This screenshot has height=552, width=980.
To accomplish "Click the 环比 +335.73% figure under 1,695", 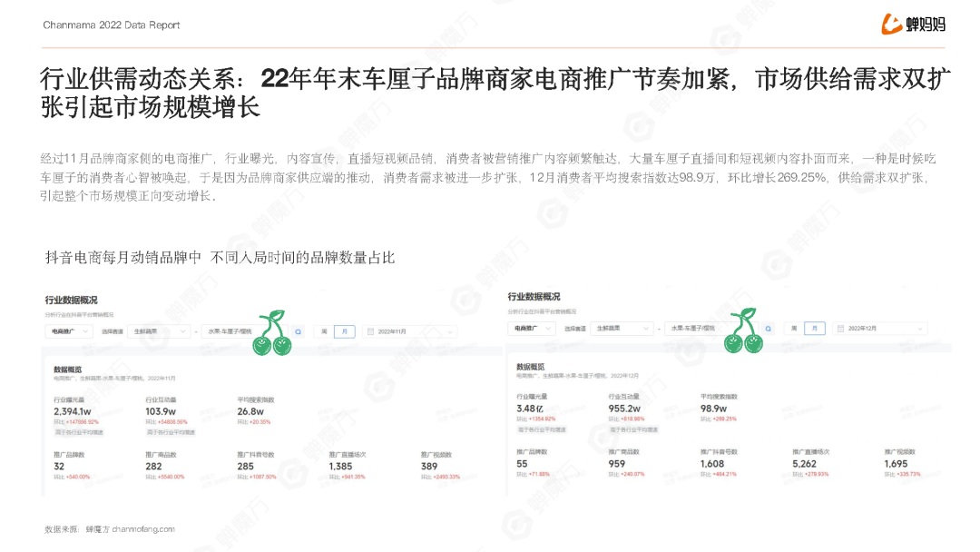I will pyautogui.click(x=903, y=475).
